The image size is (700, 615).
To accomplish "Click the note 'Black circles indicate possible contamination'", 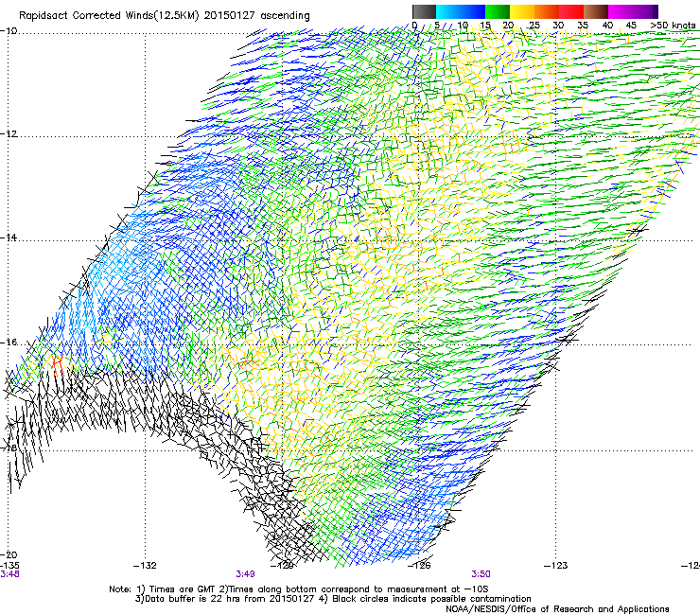I will coord(431,599).
